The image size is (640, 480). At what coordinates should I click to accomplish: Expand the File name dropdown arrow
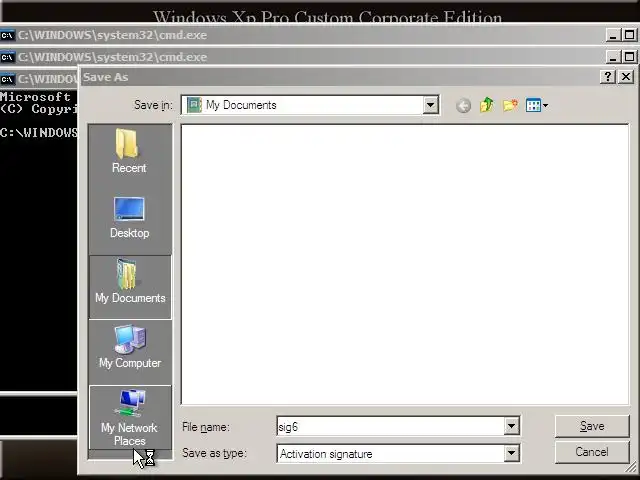(x=511, y=427)
